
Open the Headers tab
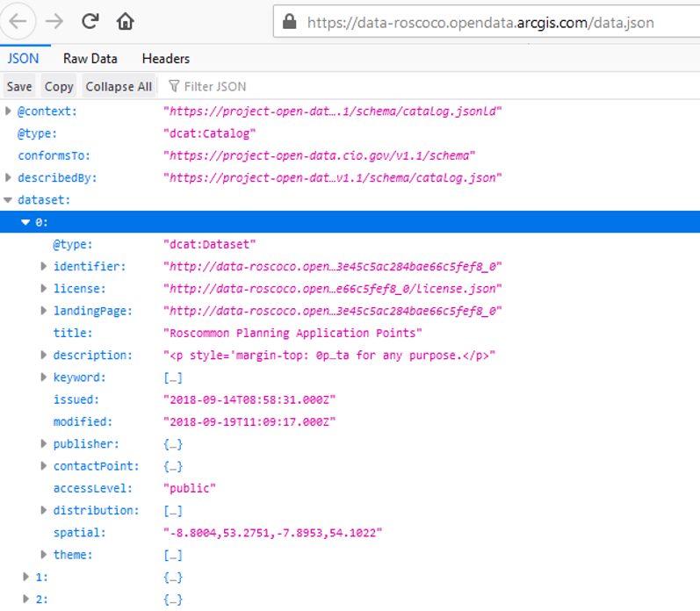point(165,59)
